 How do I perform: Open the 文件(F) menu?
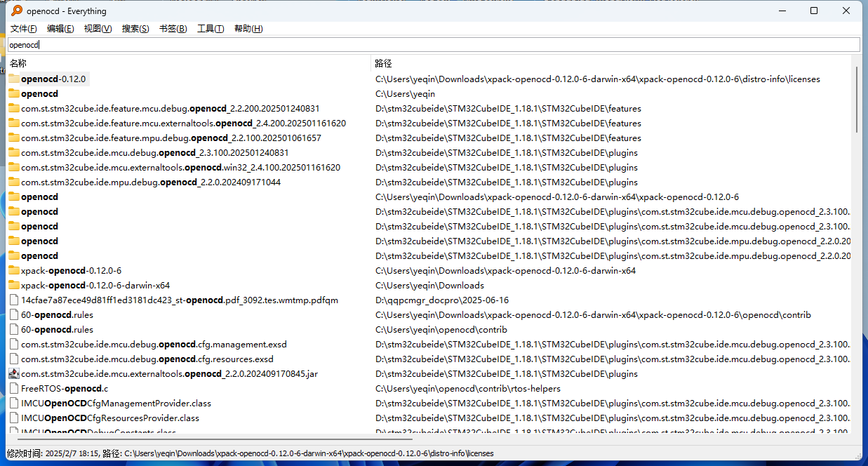tap(24, 29)
